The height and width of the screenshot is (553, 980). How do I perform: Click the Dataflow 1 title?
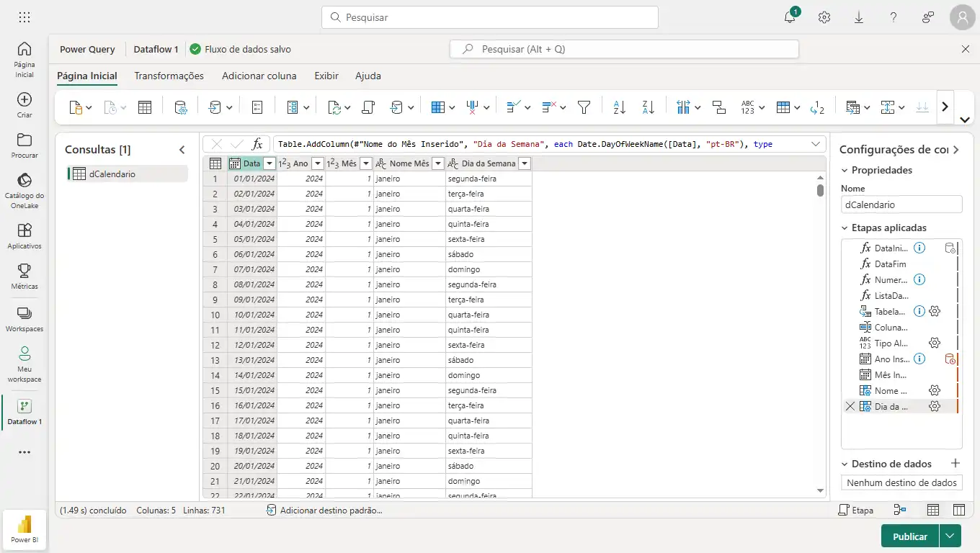click(156, 49)
